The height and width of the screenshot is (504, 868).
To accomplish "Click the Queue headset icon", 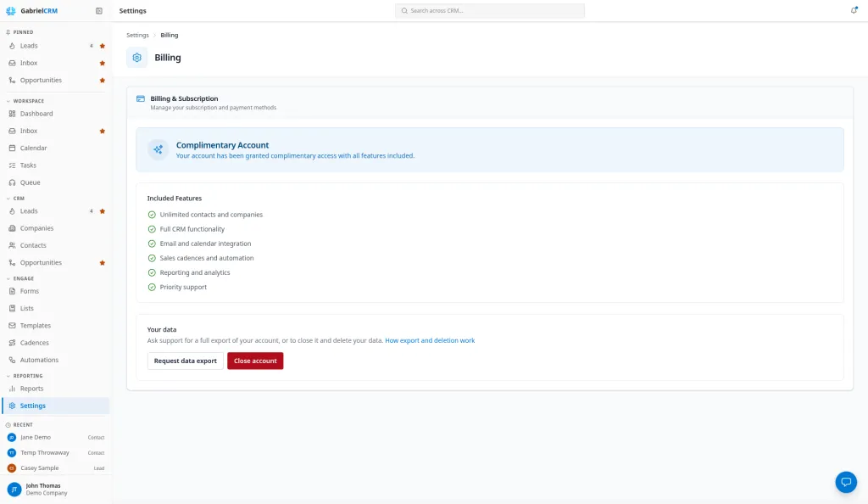I will [x=12, y=182].
